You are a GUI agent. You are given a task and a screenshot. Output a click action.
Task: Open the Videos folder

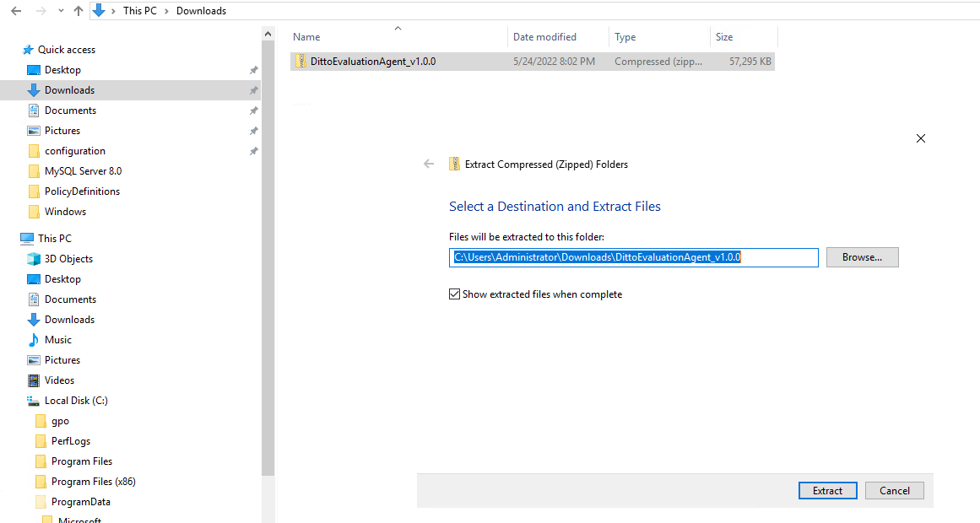tap(59, 380)
